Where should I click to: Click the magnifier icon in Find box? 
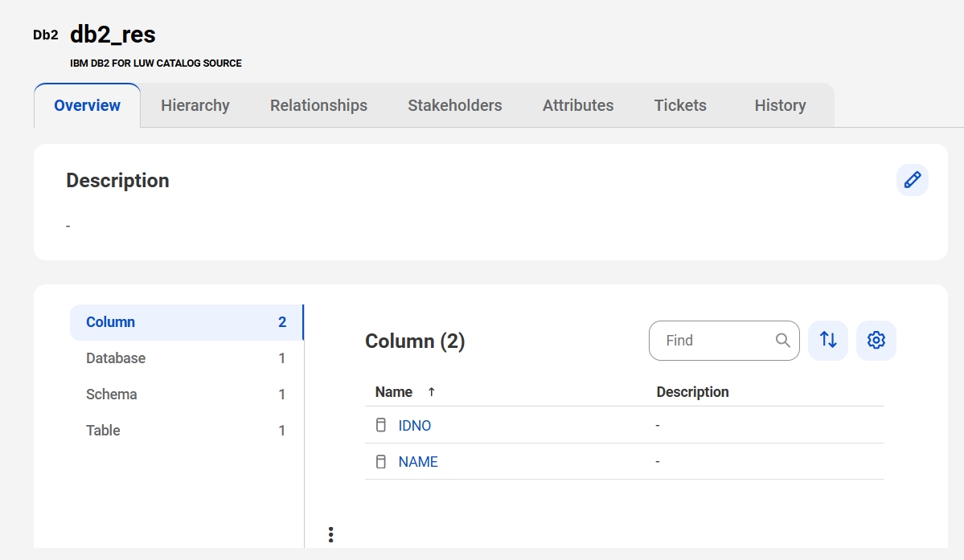tap(782, 340)
